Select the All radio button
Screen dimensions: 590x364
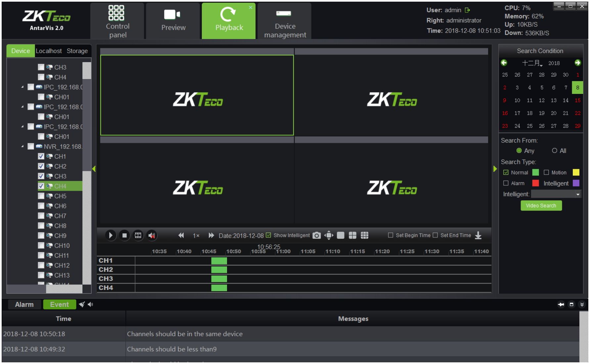click(x=555, y=151)
